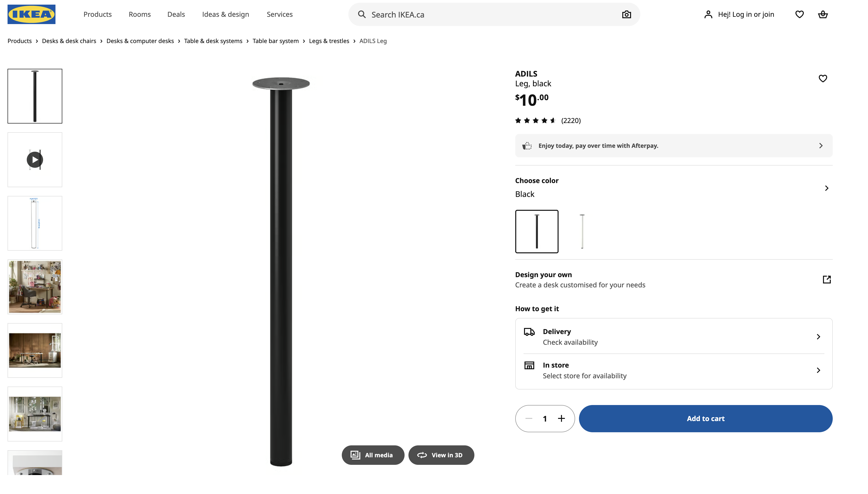Open the Products menu
This screenshot has width=868, height=494.
coord(97,14)
